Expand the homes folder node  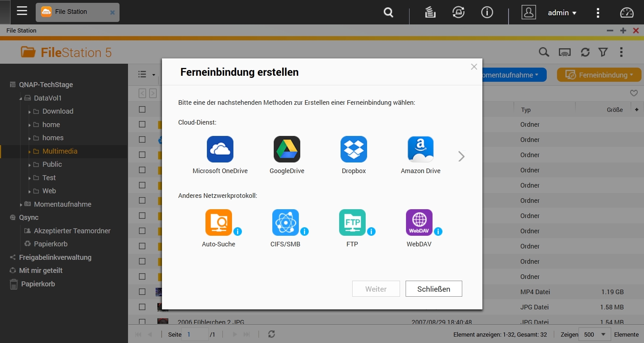click(29, 138)
